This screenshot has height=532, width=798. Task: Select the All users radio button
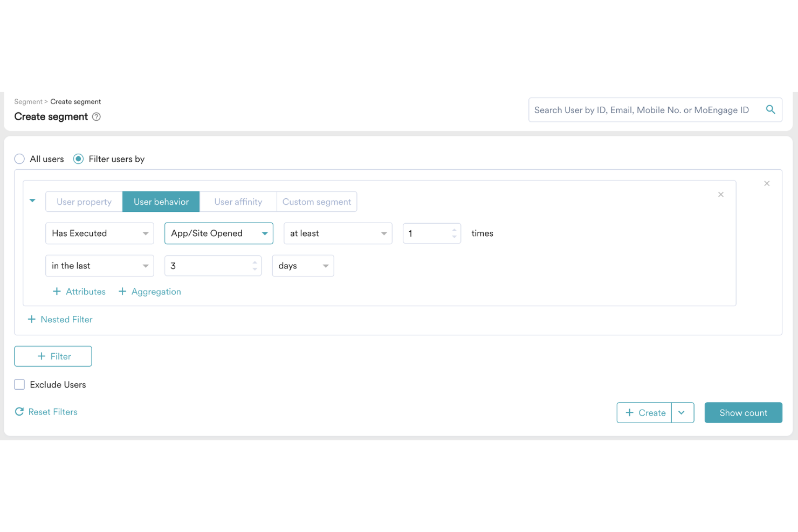coord(19,159)
